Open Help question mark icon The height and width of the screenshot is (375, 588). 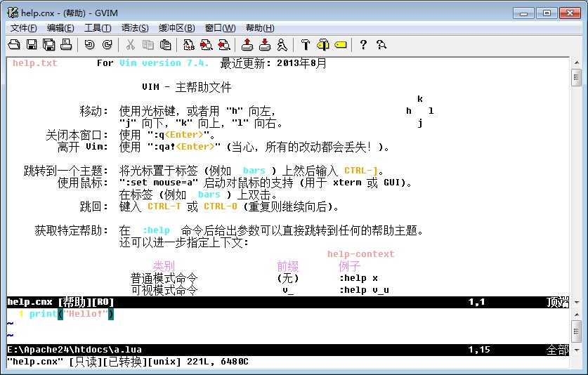point(363,45)
